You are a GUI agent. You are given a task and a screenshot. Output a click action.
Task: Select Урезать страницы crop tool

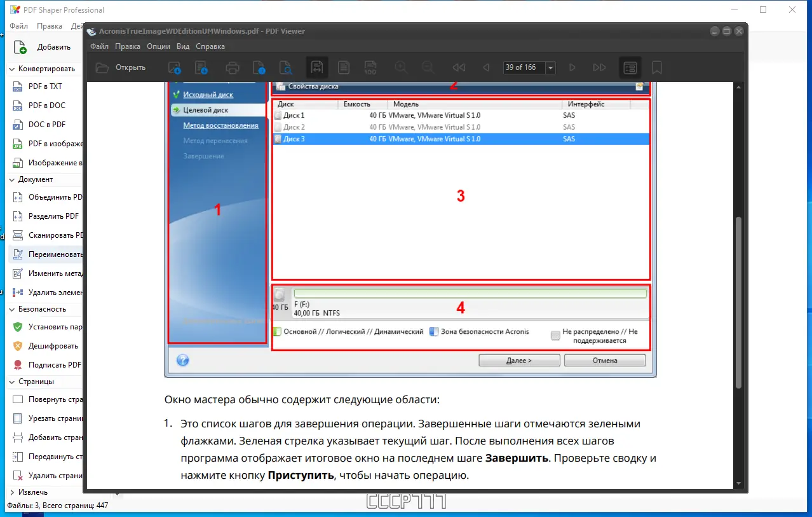pyautogui.click(x=46, y=418)
